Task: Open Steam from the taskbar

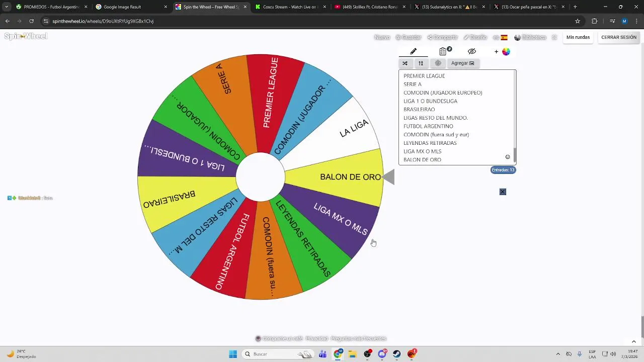Action: point(397,354)
